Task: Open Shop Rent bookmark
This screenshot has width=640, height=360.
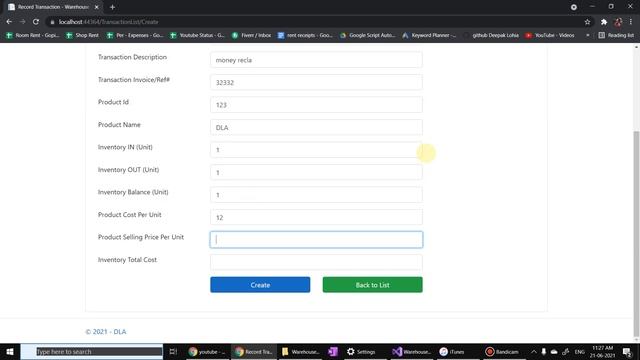Action: click(x=82, y=36)
